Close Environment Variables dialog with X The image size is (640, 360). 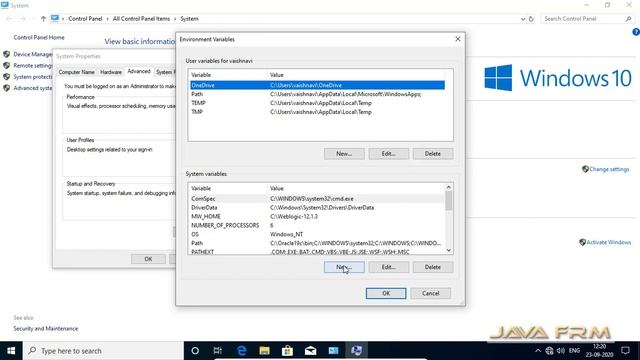click(458, 39)
